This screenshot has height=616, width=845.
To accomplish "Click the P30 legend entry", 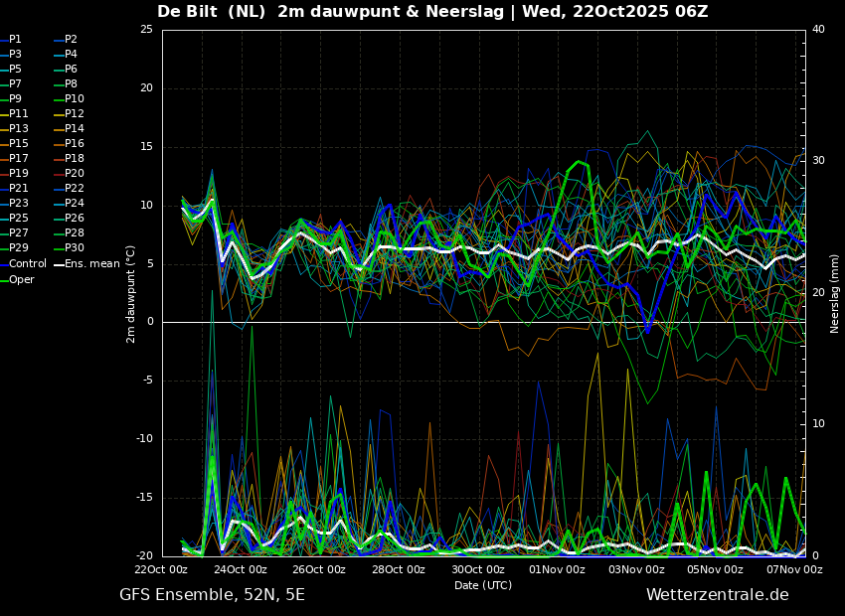I will tap(74, 248).
